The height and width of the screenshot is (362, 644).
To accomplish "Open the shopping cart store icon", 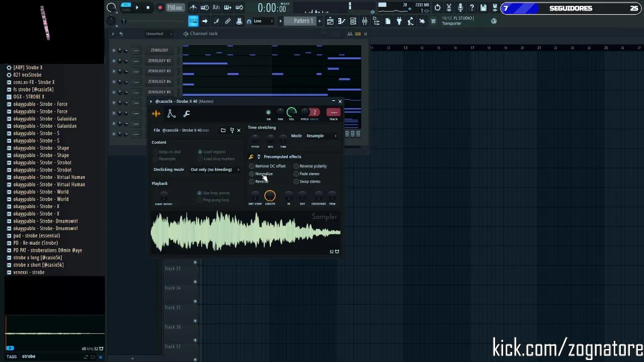I will pyautogui.click(x=433, y=21).
